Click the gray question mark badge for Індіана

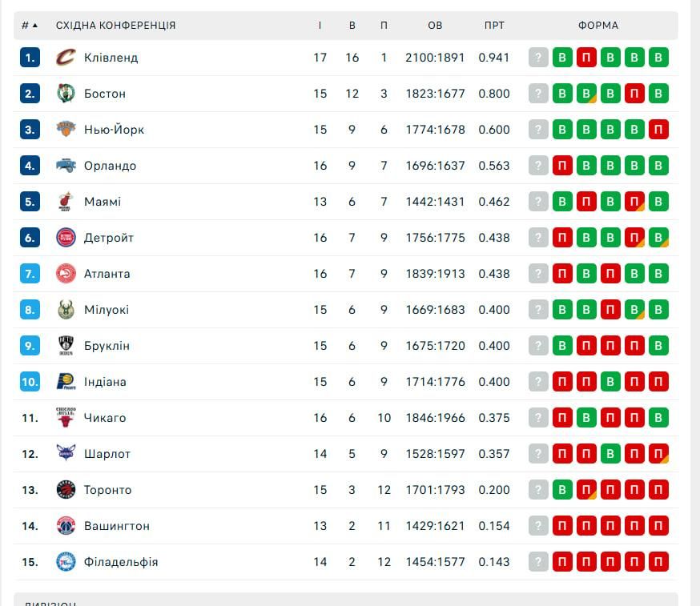coord(538,382)
